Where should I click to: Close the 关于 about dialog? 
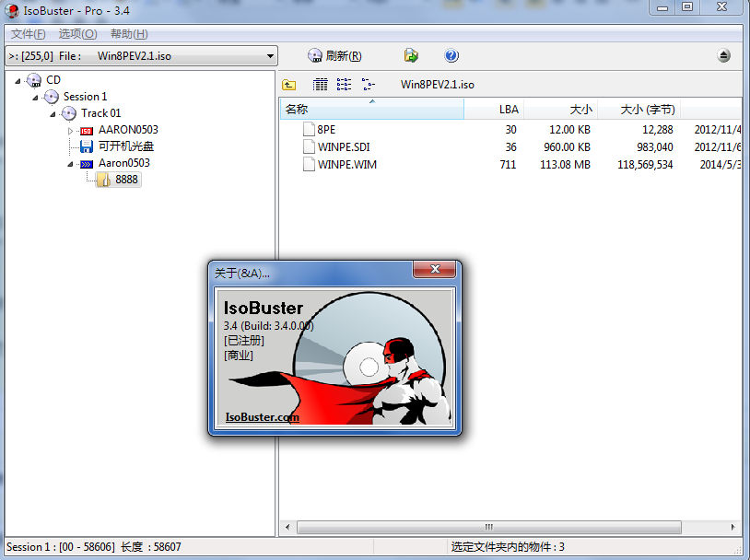pyautogui.click(x=435, y=269)
